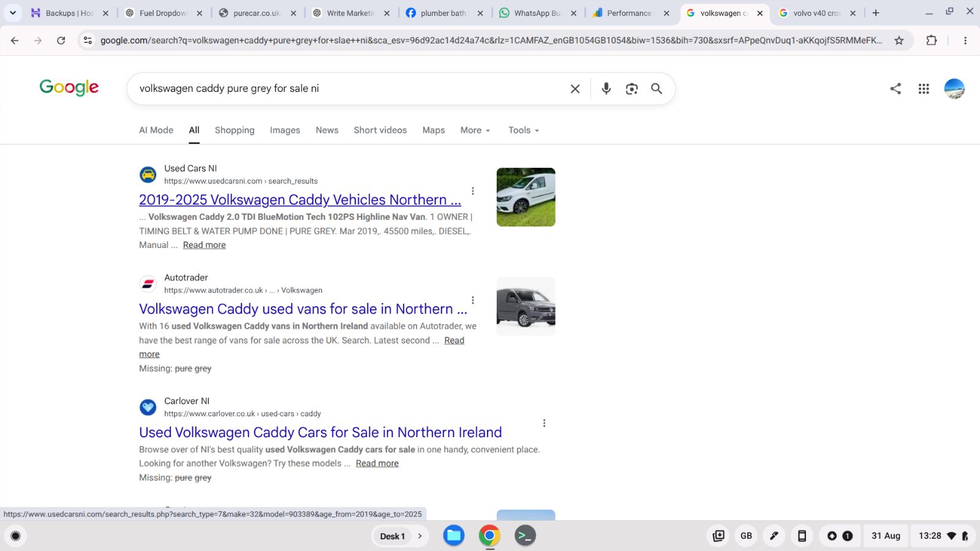Open the ChromeOS launcher button

[x=16, y=536]
